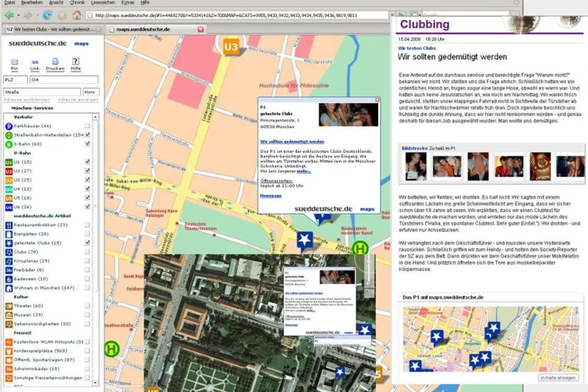Uncheck the U1 (15) checkbox
This screenshot has width=588, height=392.
click(x=87, y=162)
